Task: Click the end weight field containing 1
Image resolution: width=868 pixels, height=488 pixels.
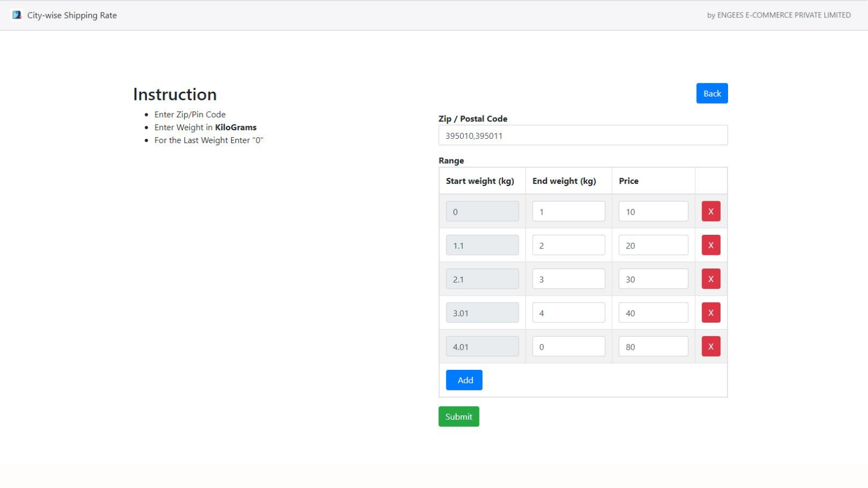Action: coord(568,211)
